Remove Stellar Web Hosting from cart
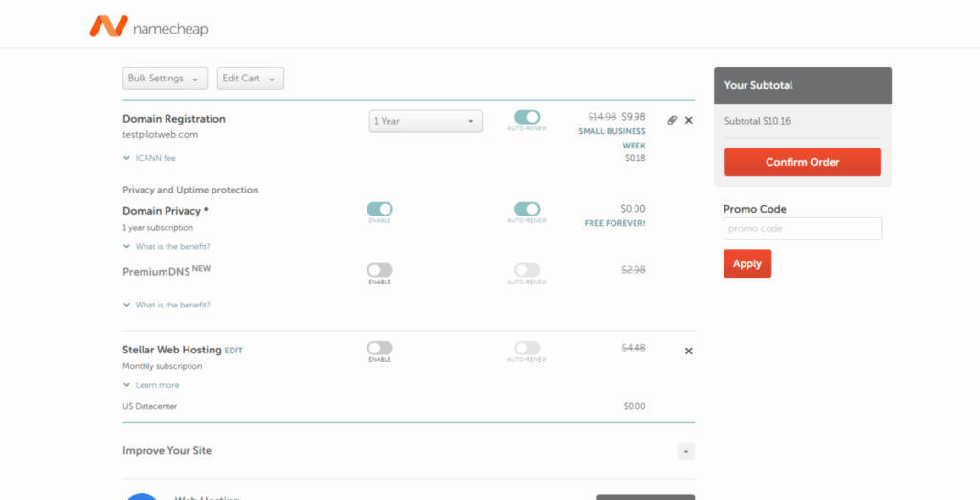980x500 pixels. pyautogui.click(x=689, y=351)
